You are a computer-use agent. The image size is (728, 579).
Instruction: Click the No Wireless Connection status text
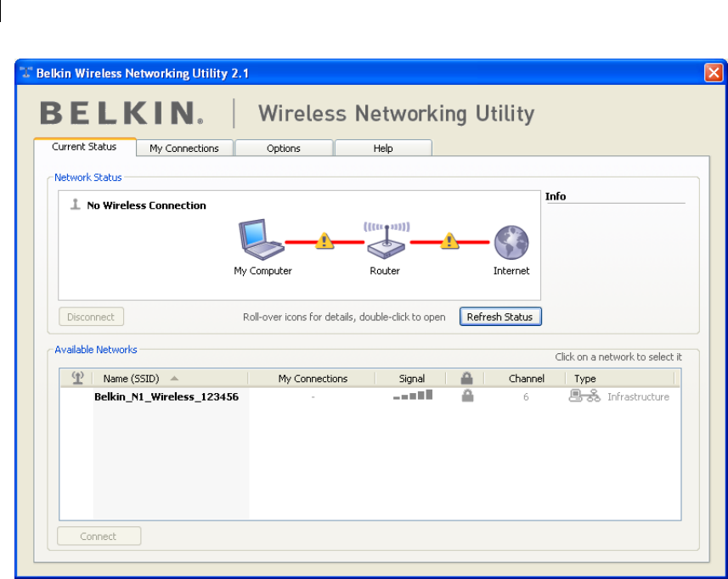pyautogui.click(x=146, y=205)
